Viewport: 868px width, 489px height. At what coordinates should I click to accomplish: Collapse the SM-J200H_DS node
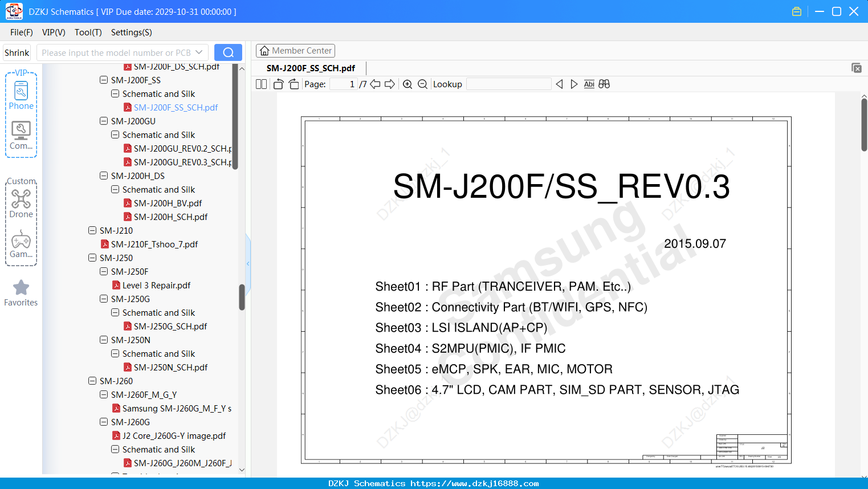104,176
